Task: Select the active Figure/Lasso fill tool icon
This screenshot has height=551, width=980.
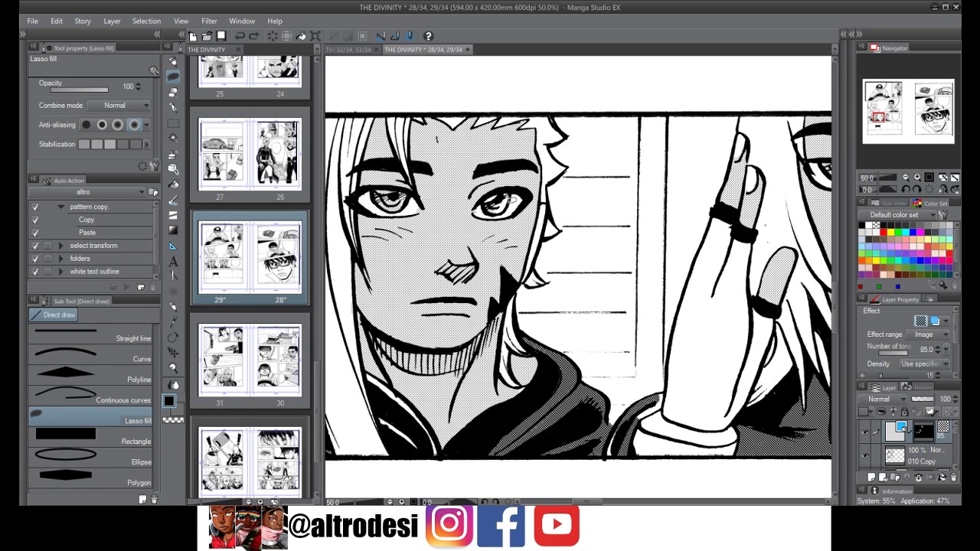Action: [x=173, y=77]
